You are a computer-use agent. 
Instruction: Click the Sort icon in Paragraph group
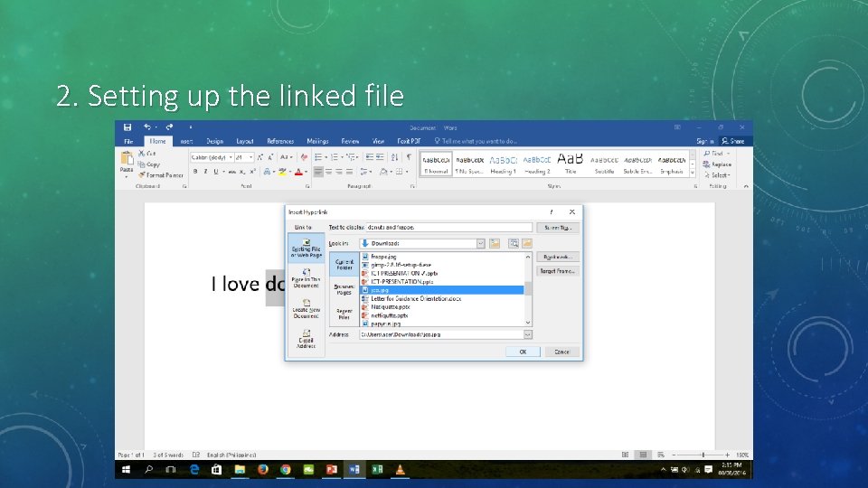point(394,157)
